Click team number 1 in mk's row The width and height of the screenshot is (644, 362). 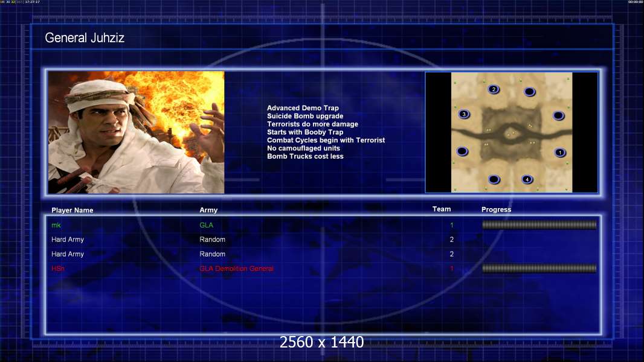pyautogui.click(x=452, y=224)
